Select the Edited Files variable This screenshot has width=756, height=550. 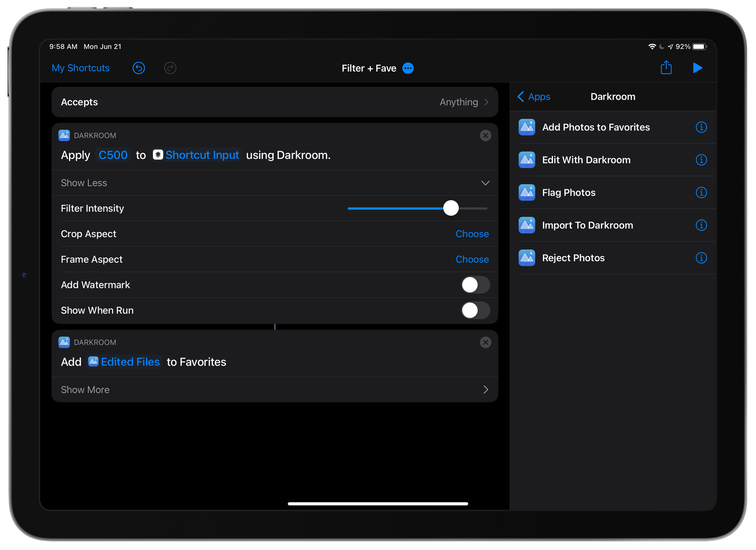point(124,362)
